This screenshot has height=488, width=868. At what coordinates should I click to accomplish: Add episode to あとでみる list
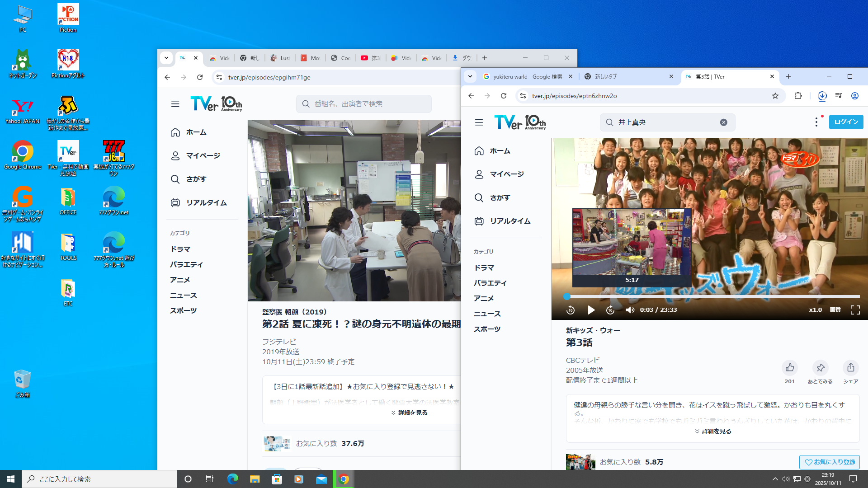coord(820,368)
